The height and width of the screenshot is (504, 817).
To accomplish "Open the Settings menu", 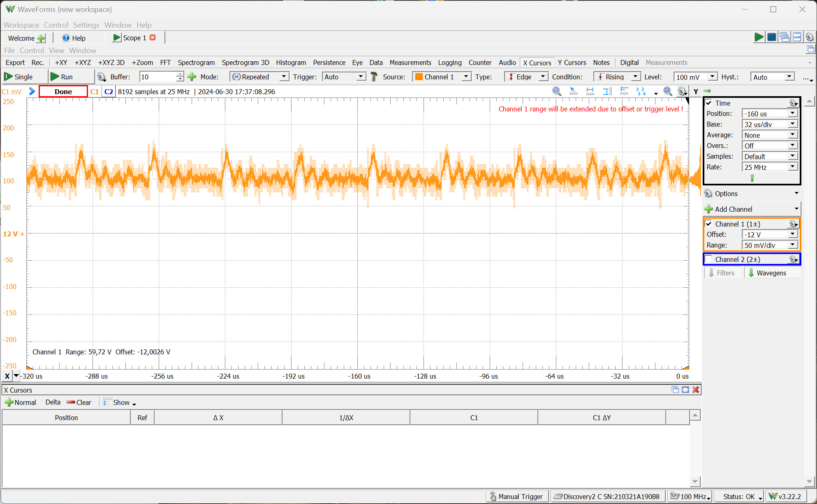I will coord(86,25).
